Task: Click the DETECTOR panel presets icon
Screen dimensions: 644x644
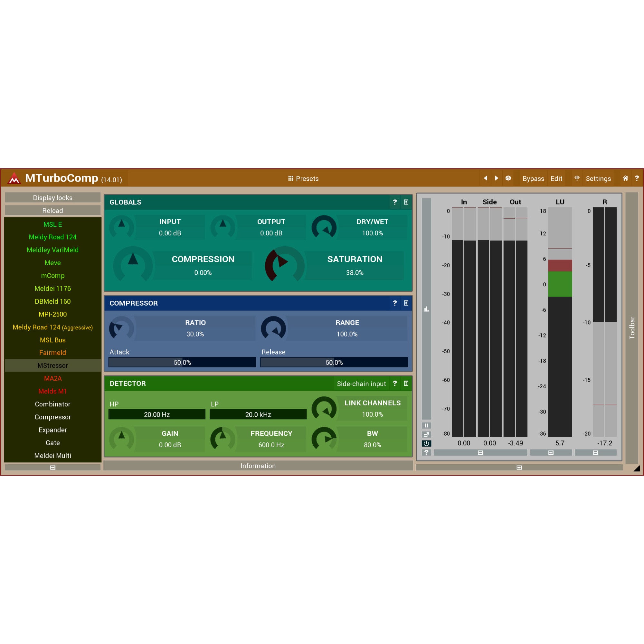Action: (406, 384)
